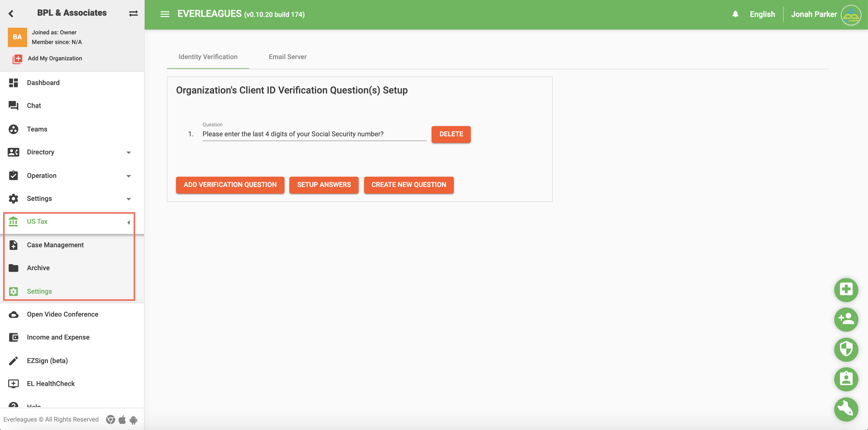This screenshot has width=868, height=430.
Task: Select the Identity Verification tab
Action: click(208, 57)
